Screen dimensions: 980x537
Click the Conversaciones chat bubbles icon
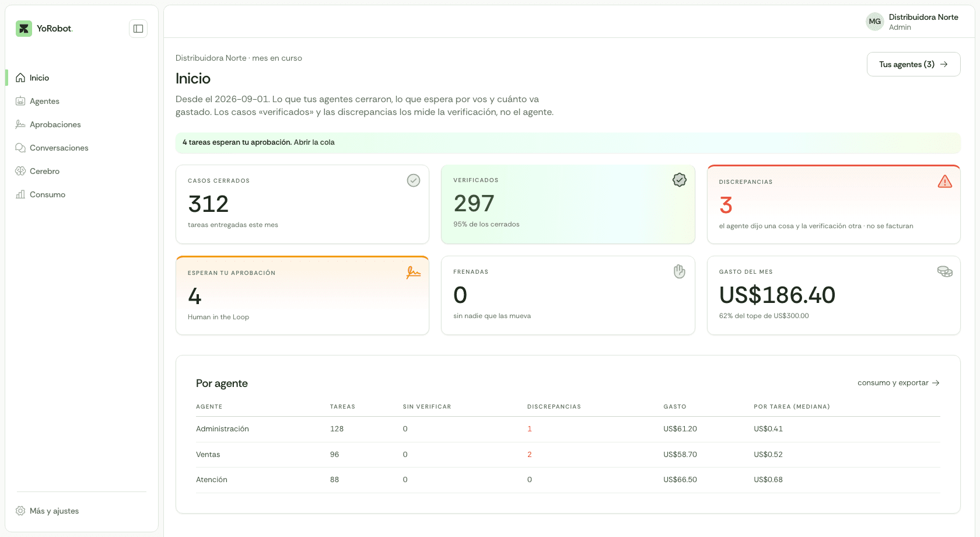[20, 148]
